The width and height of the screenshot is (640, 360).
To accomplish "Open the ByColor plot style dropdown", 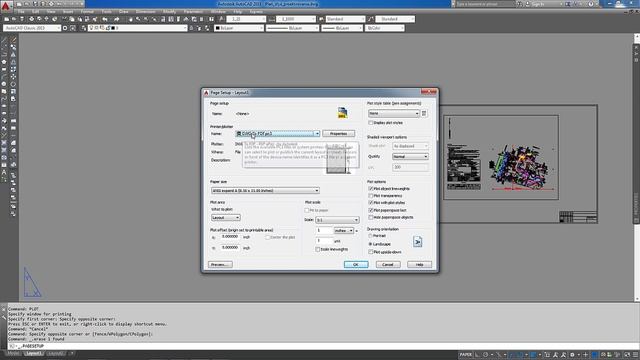I will click(384, 28).
